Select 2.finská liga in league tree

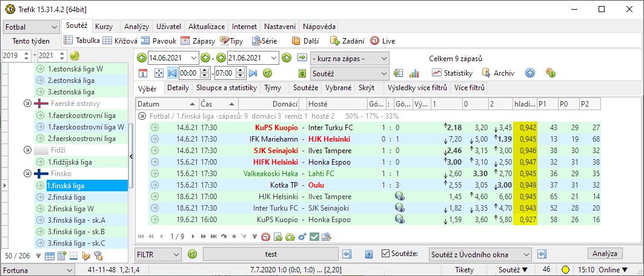coord(70,197)
